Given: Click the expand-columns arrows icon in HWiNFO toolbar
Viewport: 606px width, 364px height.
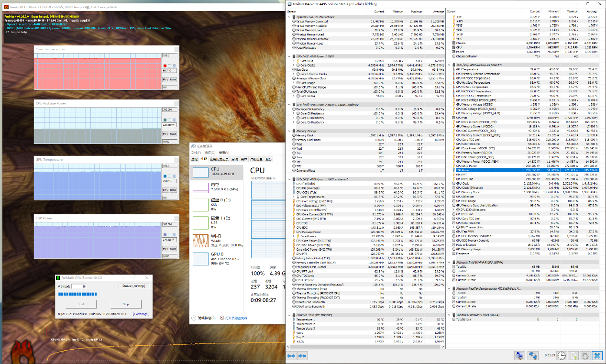Looking at the screenshot, I should (x=291, y=356).
